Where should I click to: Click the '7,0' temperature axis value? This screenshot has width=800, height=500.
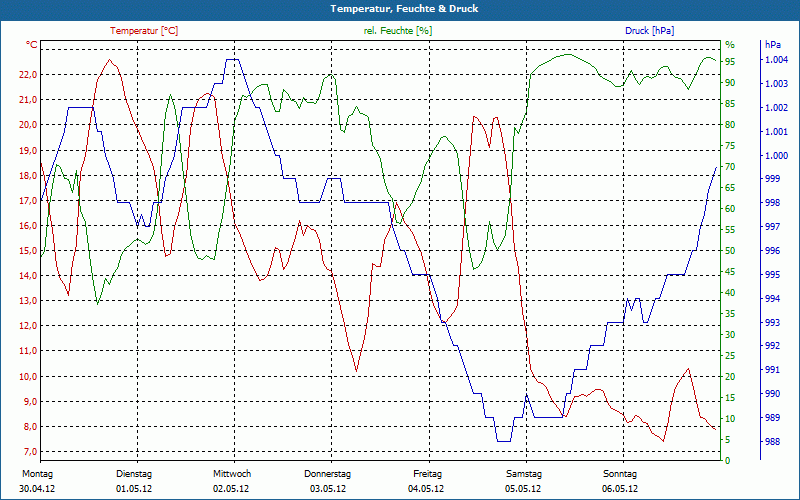point(31,452)
